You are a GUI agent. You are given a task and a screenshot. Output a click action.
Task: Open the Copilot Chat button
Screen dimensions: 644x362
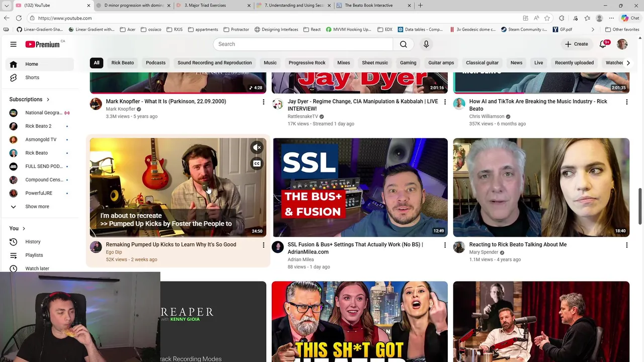pyautogui.click(x=630, y=18)
